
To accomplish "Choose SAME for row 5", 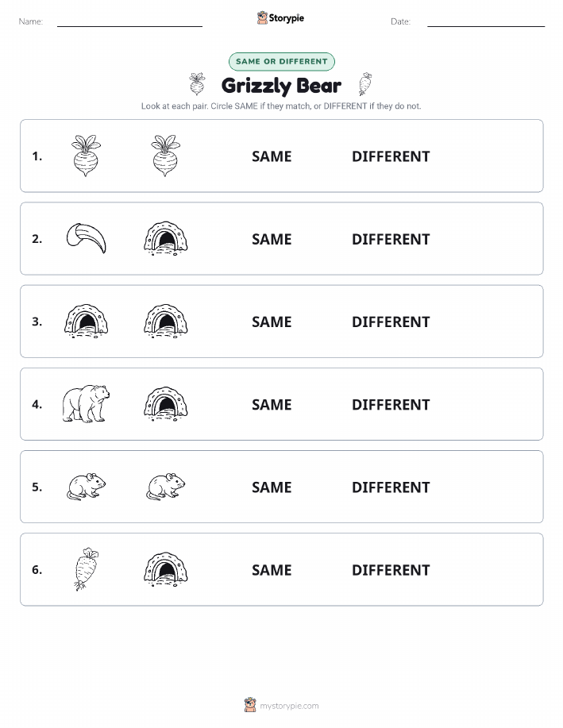I will click(x=272, y=487).
